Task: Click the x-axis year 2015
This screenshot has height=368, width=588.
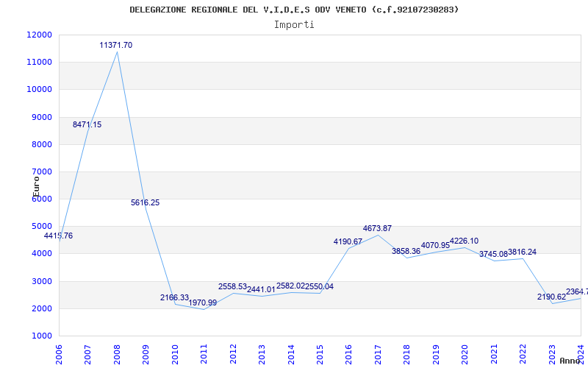Action: pos(320,353)
